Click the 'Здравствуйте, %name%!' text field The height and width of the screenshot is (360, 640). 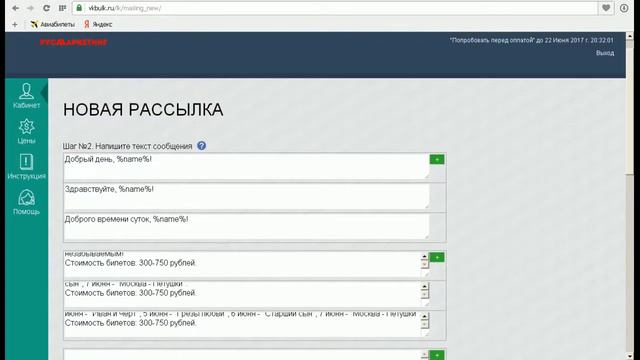pos(246,197)
